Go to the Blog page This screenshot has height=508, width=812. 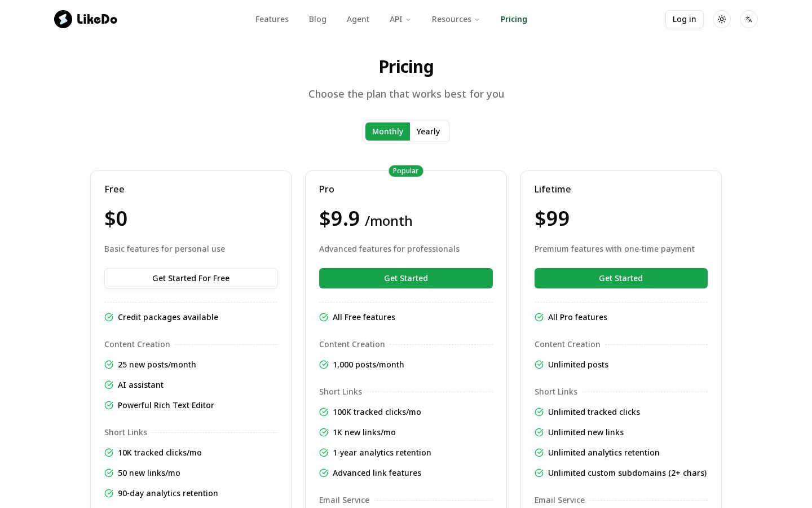pyautogui.click(x=317, y=19)
